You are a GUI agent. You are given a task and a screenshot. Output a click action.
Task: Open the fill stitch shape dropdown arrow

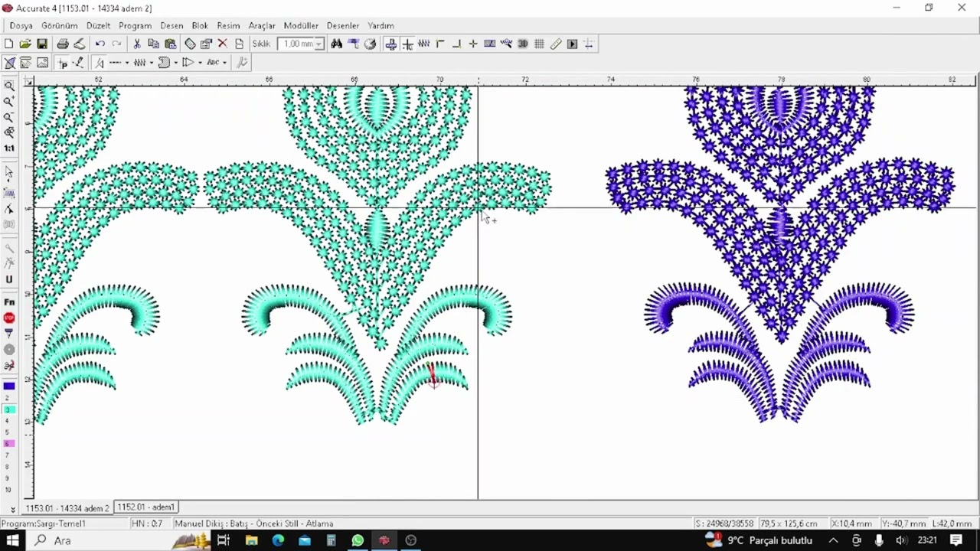click(x=176, y=63)
